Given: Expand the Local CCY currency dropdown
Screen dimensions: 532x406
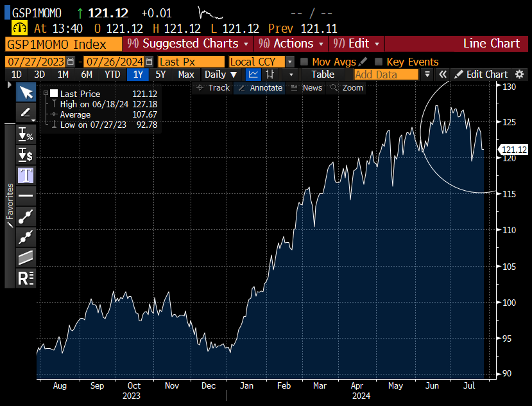Looking at the screenshot, I should tap(290, 62).
